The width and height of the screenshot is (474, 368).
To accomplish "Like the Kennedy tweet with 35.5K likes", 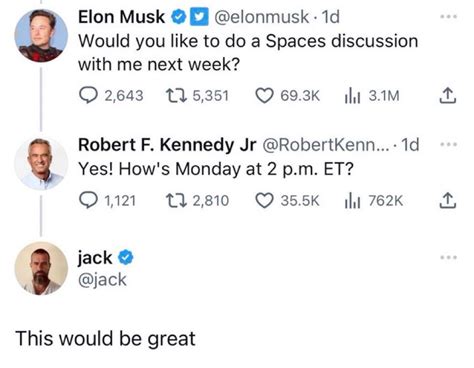I will [x=287, y=201].
